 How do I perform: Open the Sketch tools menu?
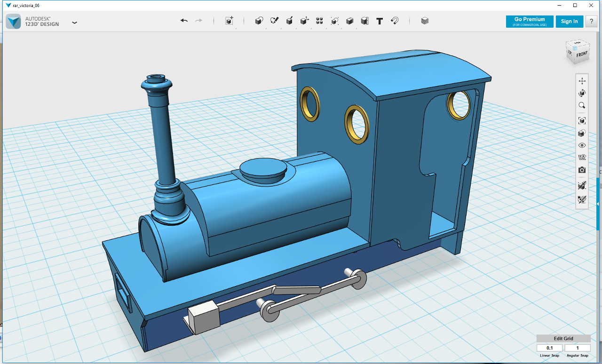tap(274, 21)
